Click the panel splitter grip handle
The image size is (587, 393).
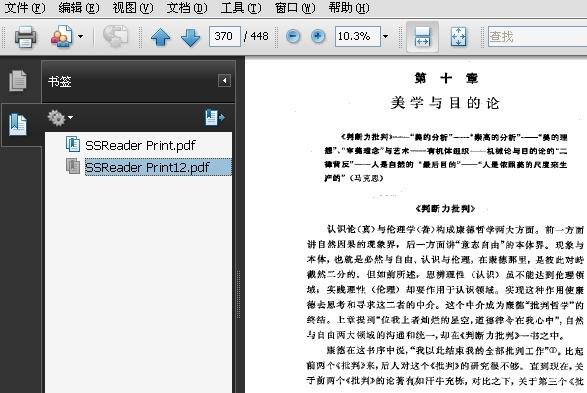(238, 294)
